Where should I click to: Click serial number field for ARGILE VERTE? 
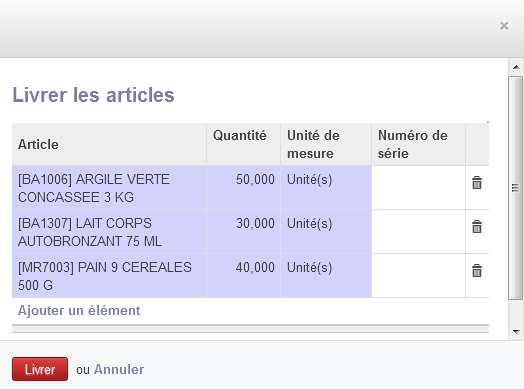point(418,188)
